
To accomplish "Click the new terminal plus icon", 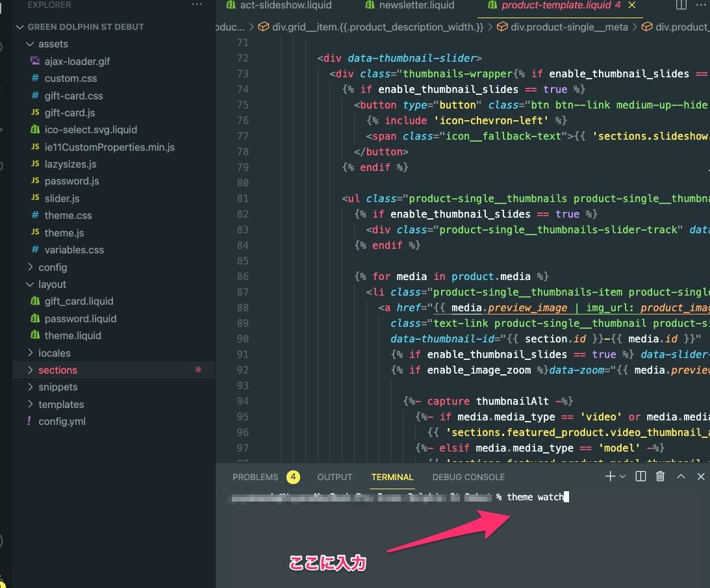I will point(610,476).
